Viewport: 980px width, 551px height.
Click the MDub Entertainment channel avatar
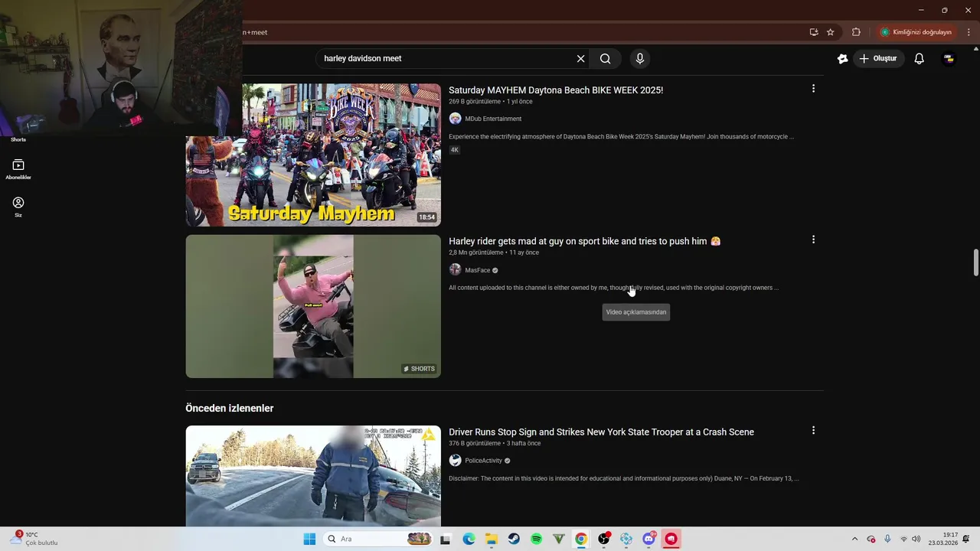pyautogui.click(x=455, y=119)
